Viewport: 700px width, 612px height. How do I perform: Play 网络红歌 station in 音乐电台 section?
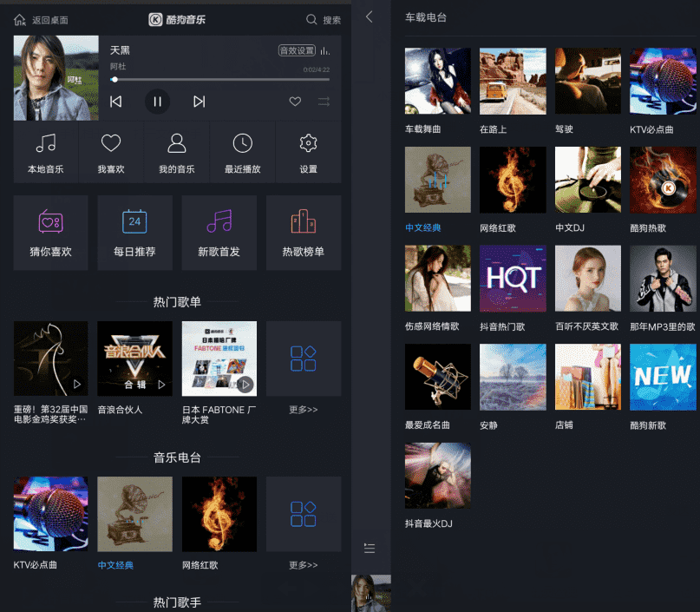[219, 514]
